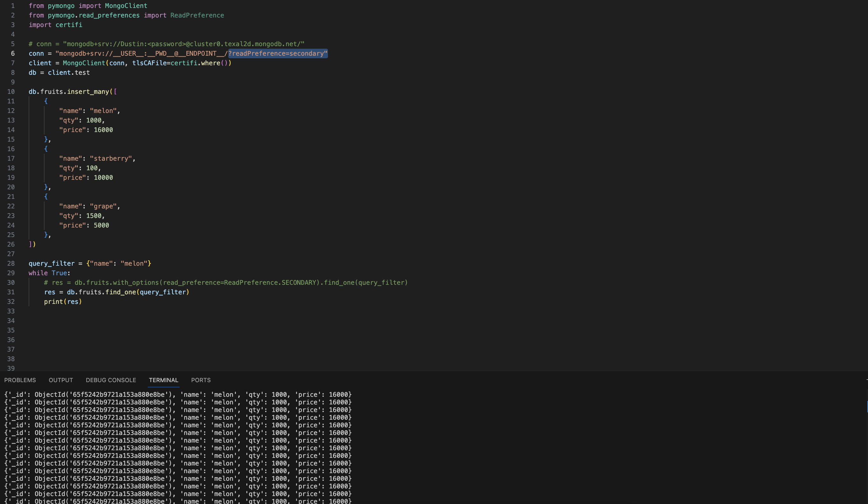This screenshot has width=868, height=504.
Task: Click the insert_many method call
Action: click(88, 92)
